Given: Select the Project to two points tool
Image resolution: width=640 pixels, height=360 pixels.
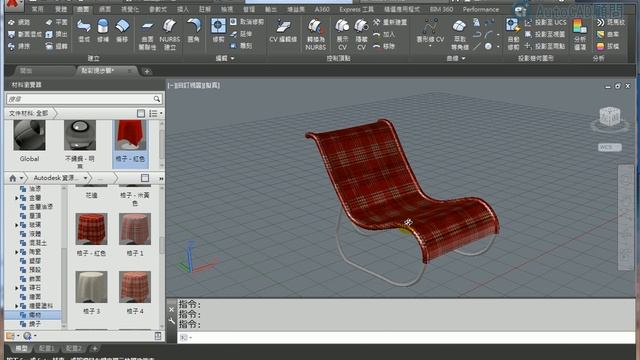Looking at the screenshot, I should pyautogui.click(x=546, y=46).
